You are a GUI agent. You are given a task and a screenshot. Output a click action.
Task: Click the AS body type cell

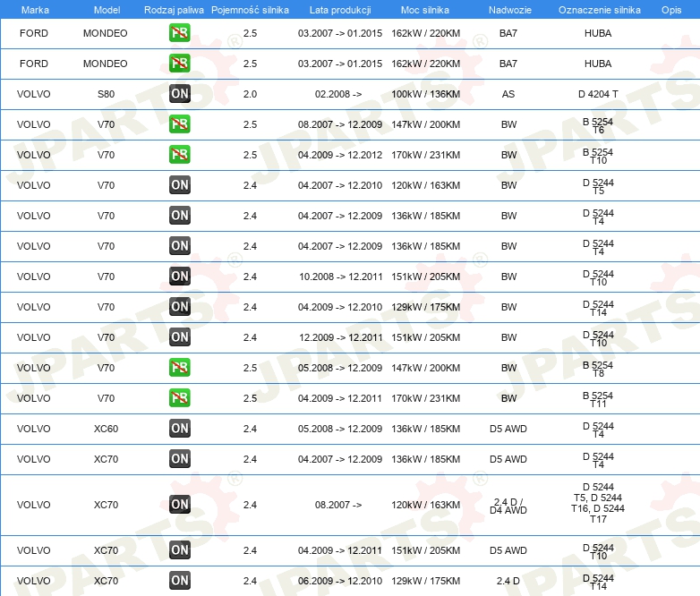[508, 94]
